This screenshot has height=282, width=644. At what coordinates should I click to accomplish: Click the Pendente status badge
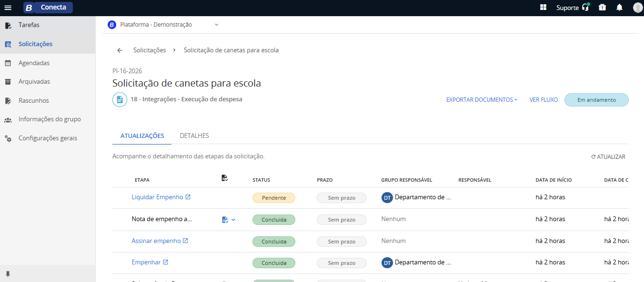[x=274, y=198]
